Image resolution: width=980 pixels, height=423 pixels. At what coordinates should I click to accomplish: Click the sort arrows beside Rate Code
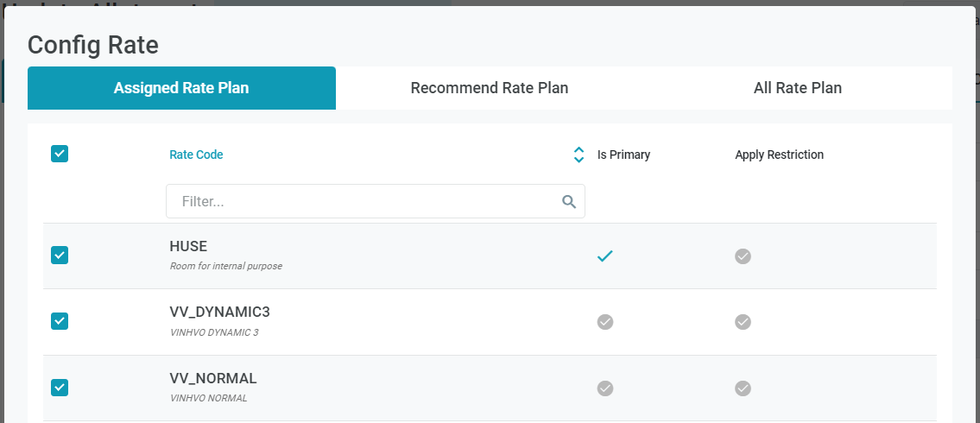point(579,155)
